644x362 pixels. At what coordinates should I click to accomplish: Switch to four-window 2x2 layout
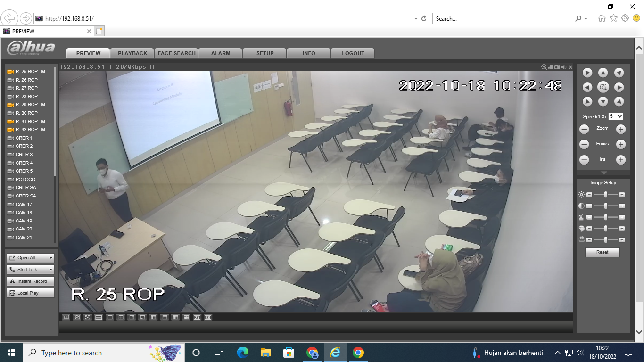coord(121,317)
